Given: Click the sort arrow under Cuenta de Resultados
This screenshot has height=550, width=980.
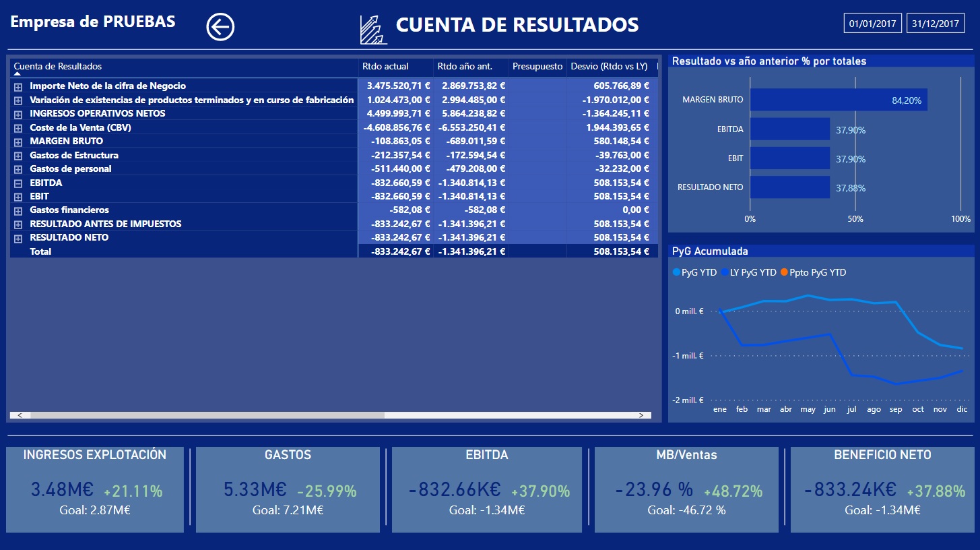Looking at the screenshot, I should (x=18, y=73).
